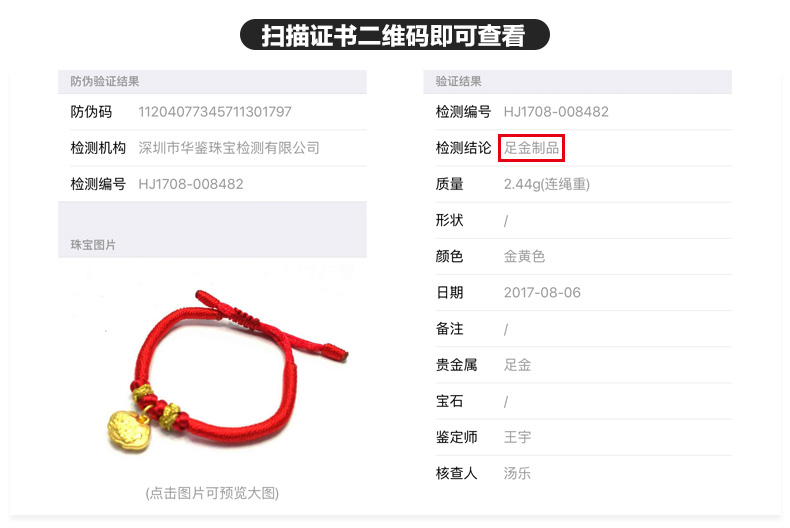Select the appraiser name 王宇
This screenshot has width=790, height=528.
[x=517, y=437]
